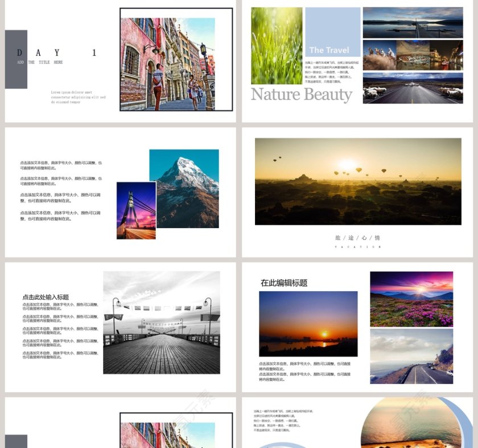The height and width of the screenshot is (448, 478).
Task: Select the sunset over water photo
Action: pyautogui.click(x=308, y=323)
